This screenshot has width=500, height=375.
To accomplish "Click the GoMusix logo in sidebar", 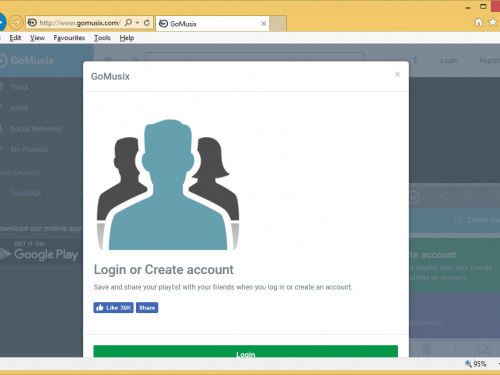I will click(26, 61).
